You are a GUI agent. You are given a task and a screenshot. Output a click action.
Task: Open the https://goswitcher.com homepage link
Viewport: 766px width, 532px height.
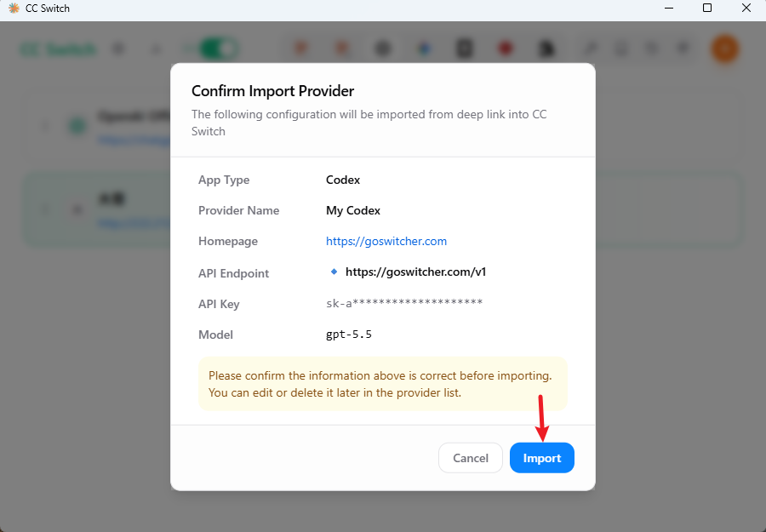click(386, 242)
